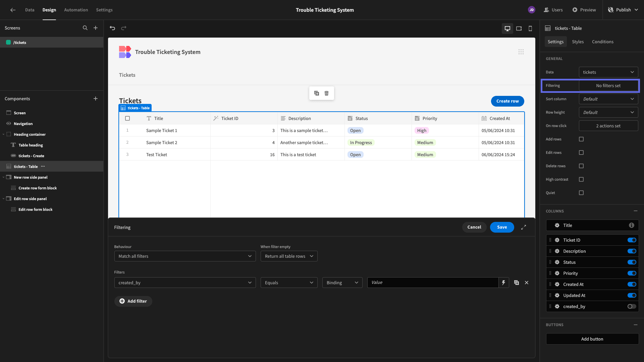Click the Add filter button

click(133, 301)
